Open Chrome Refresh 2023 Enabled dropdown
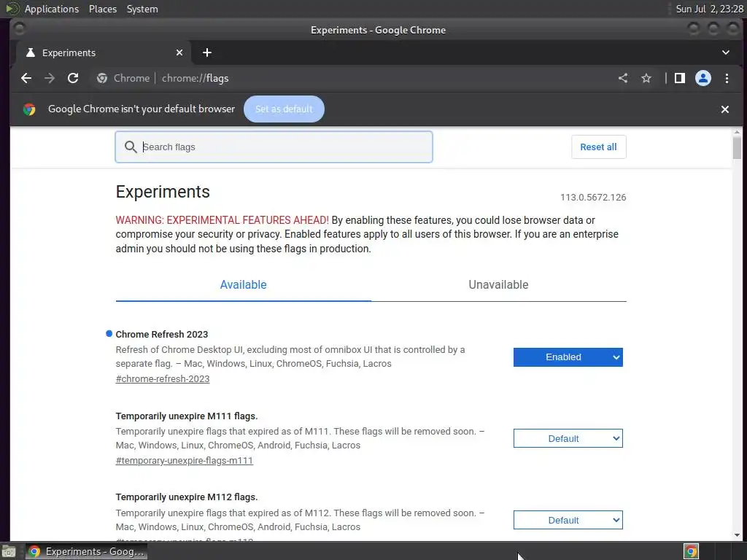747x560 pixels. [x=568, y=357]
